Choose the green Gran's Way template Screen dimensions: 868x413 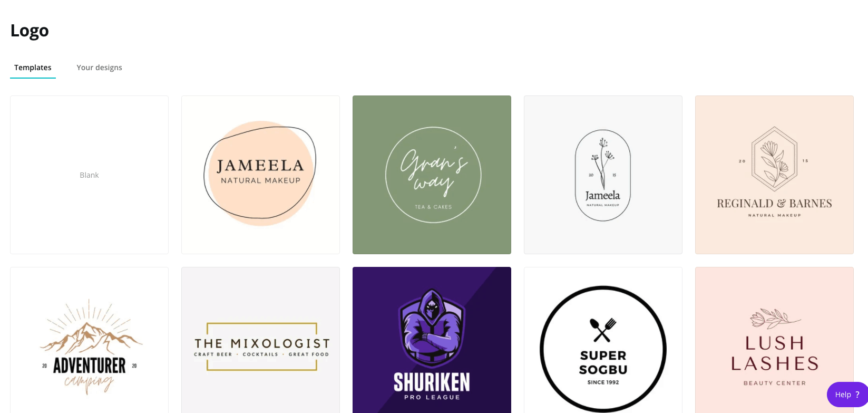432,175
